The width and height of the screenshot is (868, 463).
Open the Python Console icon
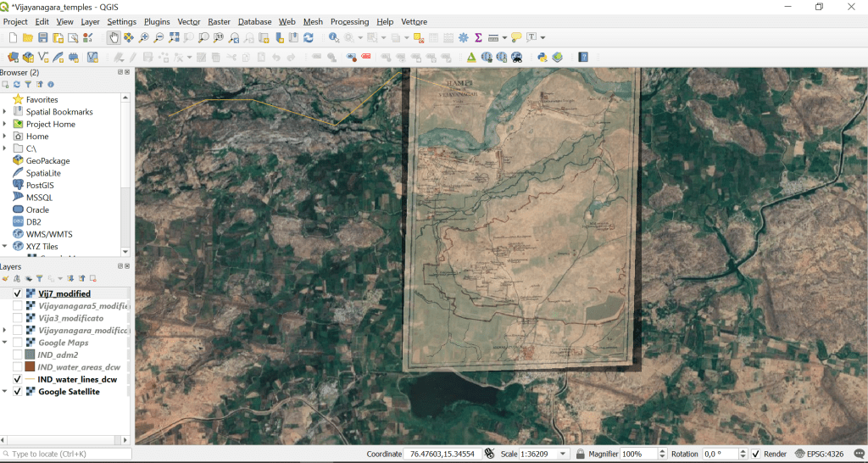(542, 57)
